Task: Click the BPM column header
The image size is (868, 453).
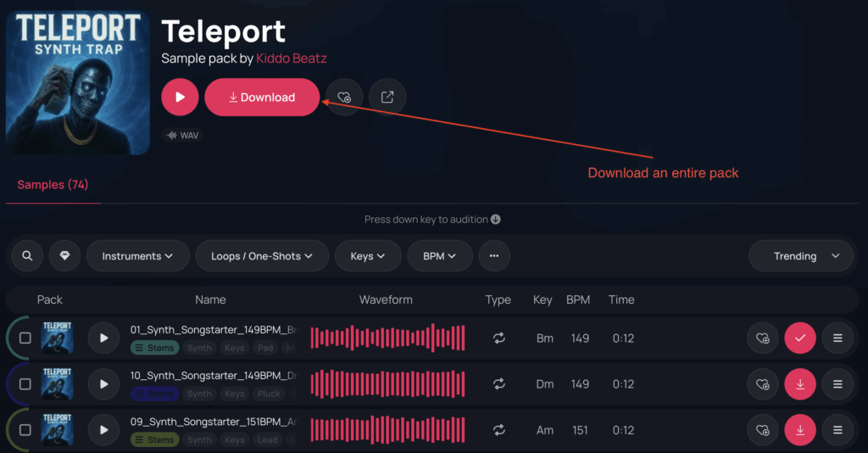Action: click(578, 299)
